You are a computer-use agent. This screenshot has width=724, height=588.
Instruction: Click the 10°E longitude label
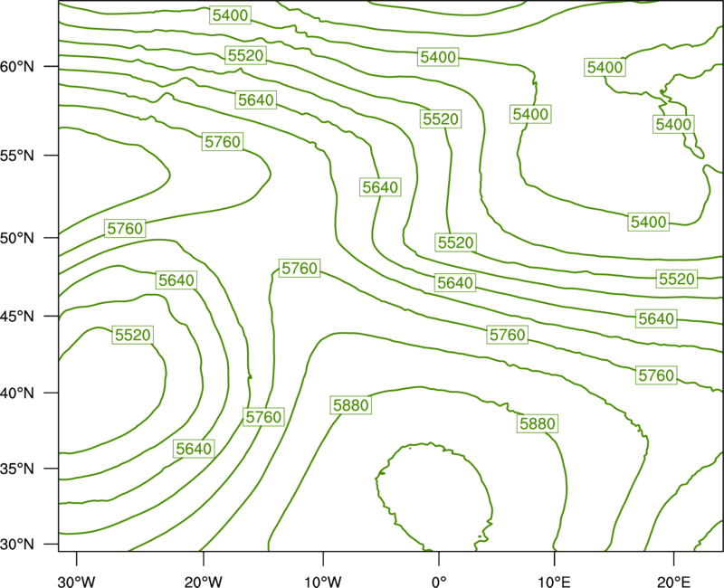point(554,581)
